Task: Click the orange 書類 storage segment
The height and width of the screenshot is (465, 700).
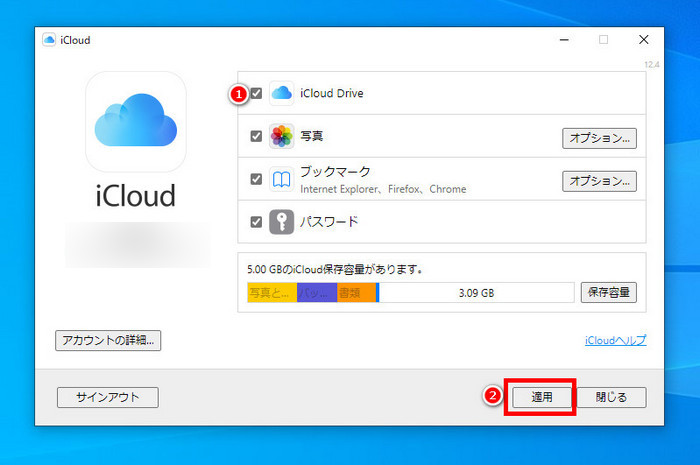Action: pos(356,293)
